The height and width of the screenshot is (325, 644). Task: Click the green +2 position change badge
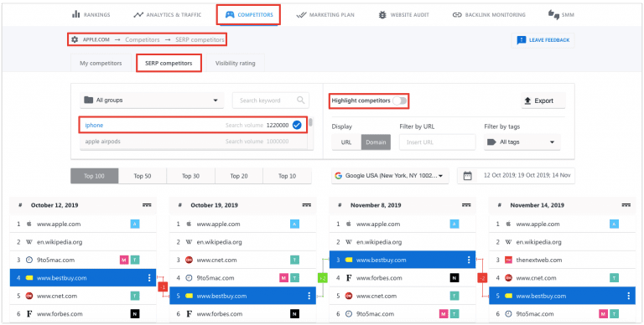pyautogui.click(x=322, y=278)
